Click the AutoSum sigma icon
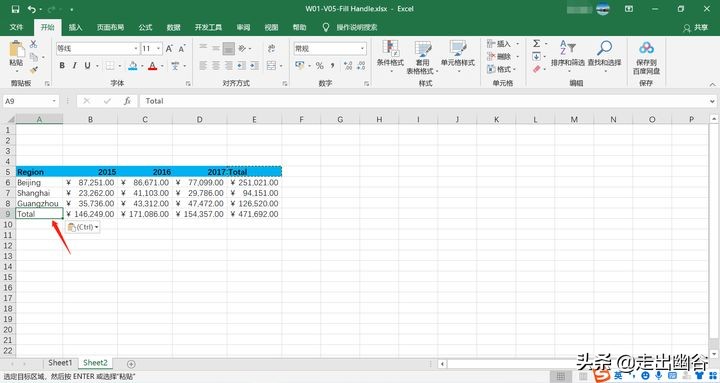Image resolution: width=720 pixels, height=383 pixels. pos(536,44)
